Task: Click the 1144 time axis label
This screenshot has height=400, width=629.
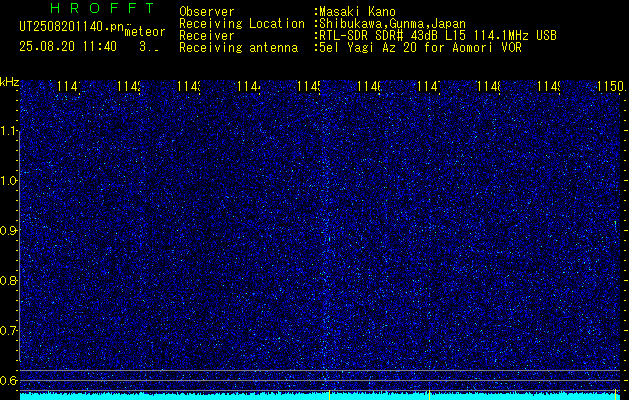Action: coord(249,86)
